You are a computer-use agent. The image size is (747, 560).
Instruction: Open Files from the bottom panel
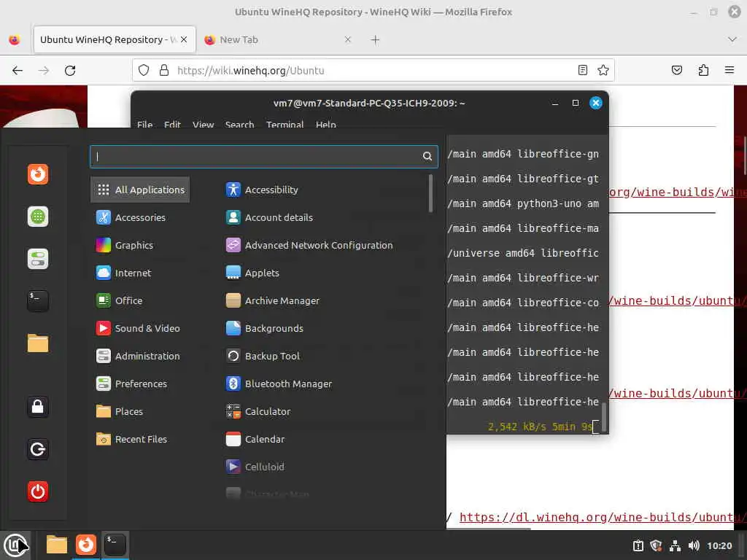point(57,545)
